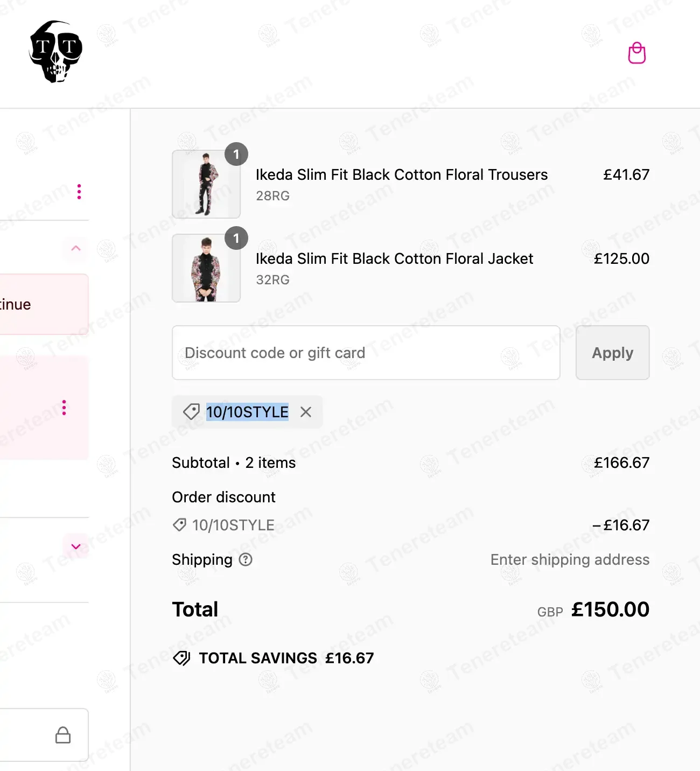Focus the Discount code or gift card field
This screenshot has width=700, height=771.
366,353
